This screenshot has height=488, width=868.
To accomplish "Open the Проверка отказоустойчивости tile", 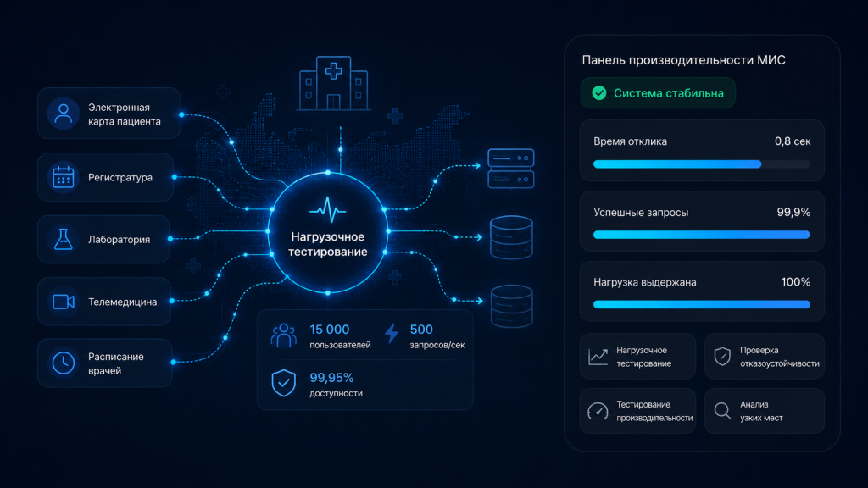I will [x=764, y=357].
